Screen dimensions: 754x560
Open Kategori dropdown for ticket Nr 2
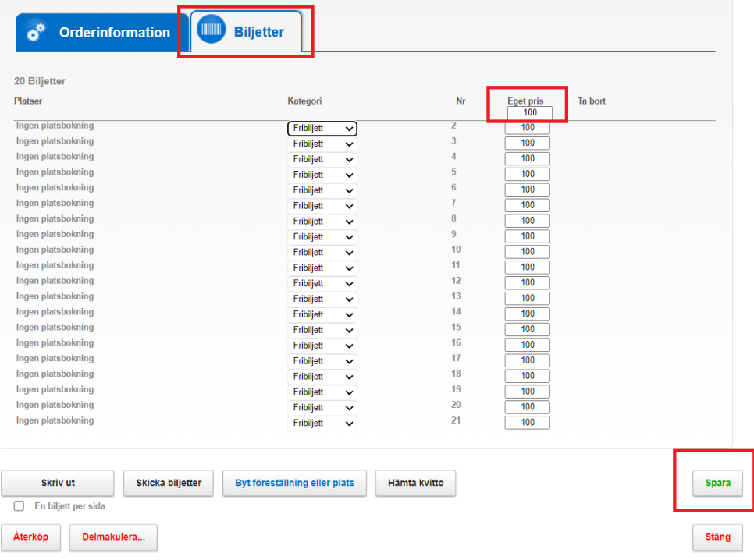coord(322,129)
